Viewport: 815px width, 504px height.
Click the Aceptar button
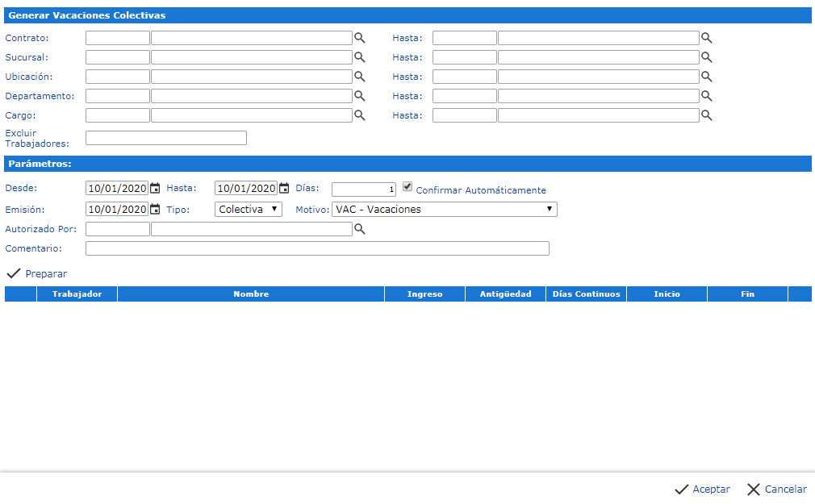click(x=702, y=489)
